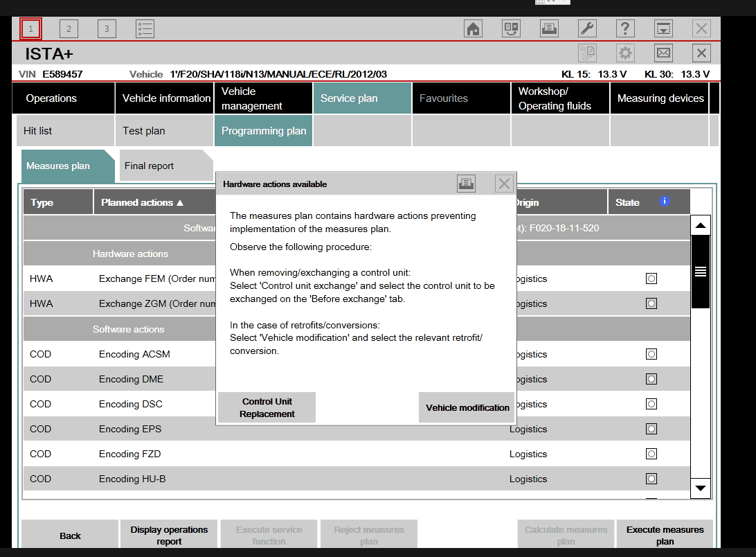The image size is (756, 557).
Task: Open the wrench administration icon
Action: coord(587,29)
